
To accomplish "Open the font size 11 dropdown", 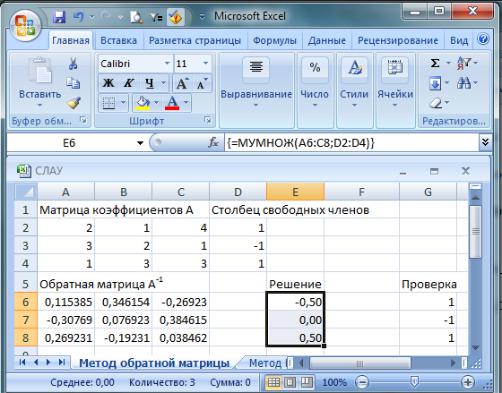I will click(x=206, y=63).
